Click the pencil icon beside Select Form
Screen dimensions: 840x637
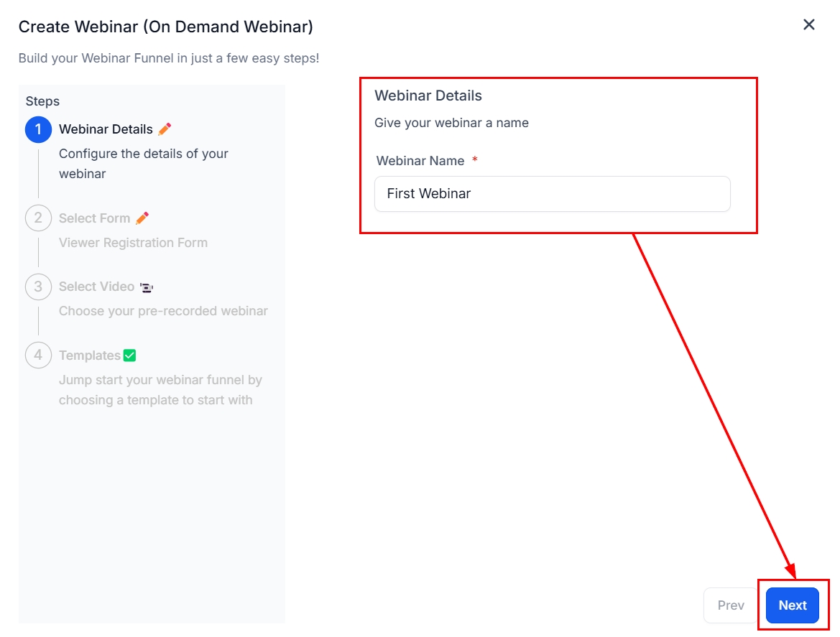pos(142,218)
